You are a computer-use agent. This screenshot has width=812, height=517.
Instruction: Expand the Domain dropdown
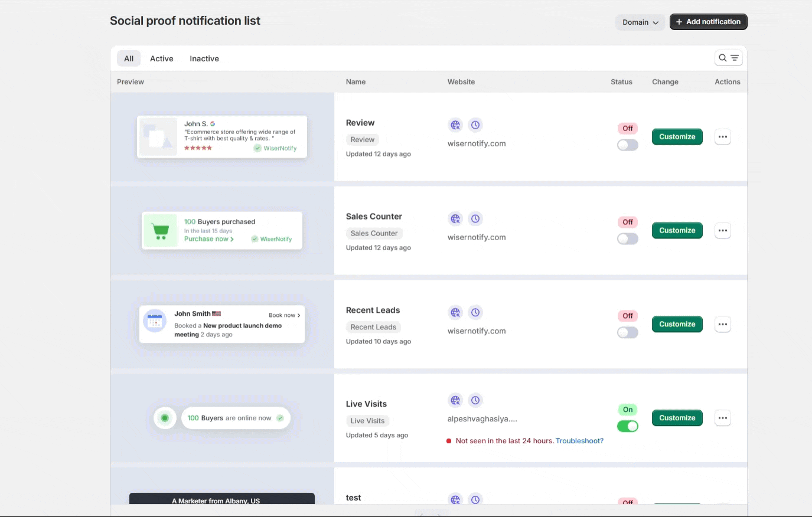640,22
